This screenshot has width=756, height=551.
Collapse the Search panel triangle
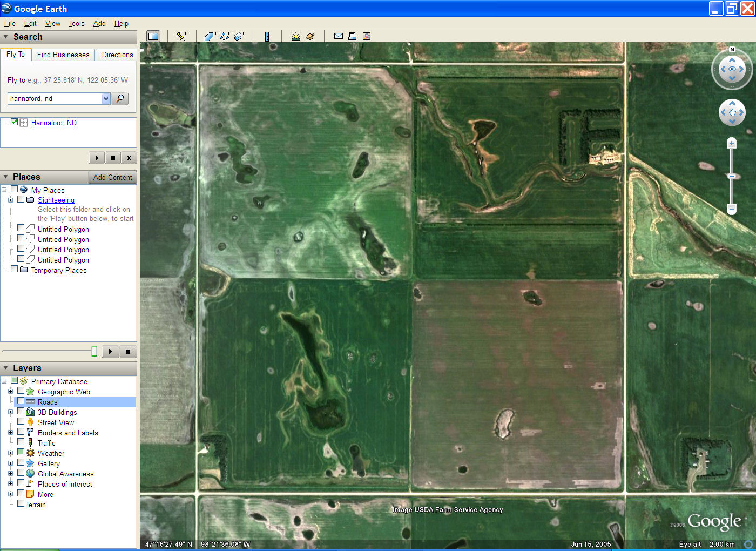coord(6,37)
